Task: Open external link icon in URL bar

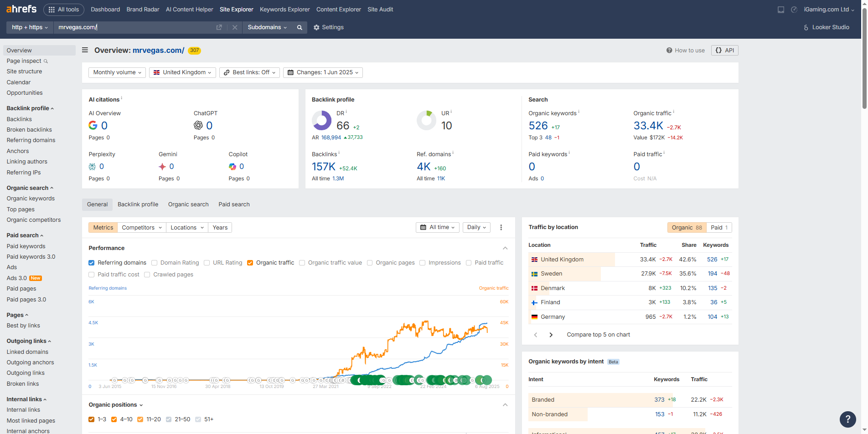Action: click(219, 27)
